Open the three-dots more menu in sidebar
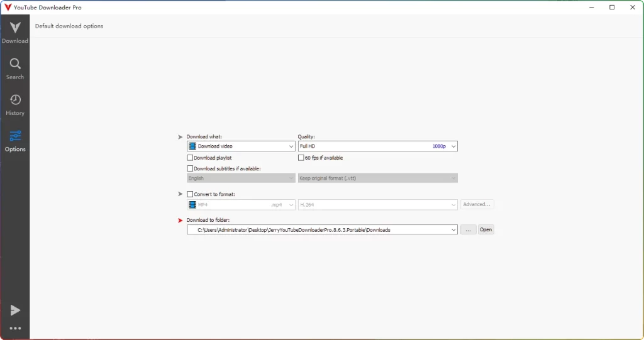Viewport: 644px width, 340px height. coord(15,328)
